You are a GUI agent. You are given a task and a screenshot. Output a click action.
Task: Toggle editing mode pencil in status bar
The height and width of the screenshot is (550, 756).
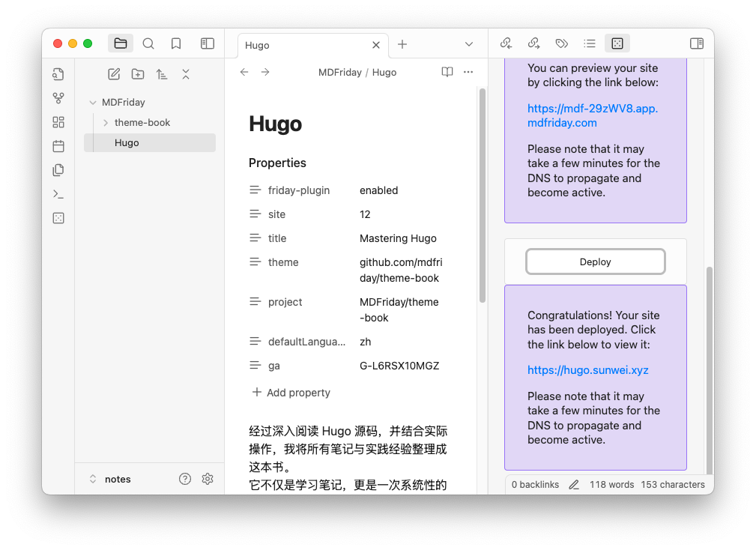tap(574, 485)
